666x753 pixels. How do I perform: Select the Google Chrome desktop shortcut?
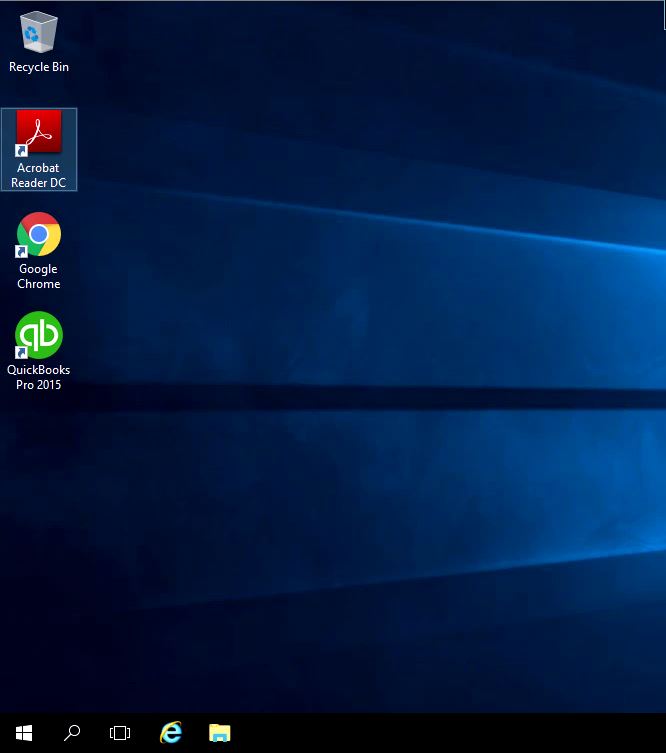pyautogui.click(x=39, y=251)
